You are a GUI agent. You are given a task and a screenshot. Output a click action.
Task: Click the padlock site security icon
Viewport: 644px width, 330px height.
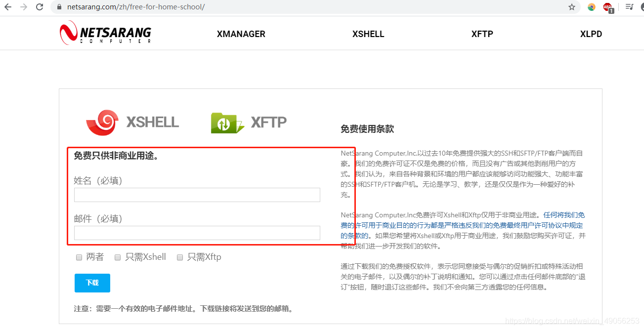click(59, 7)
